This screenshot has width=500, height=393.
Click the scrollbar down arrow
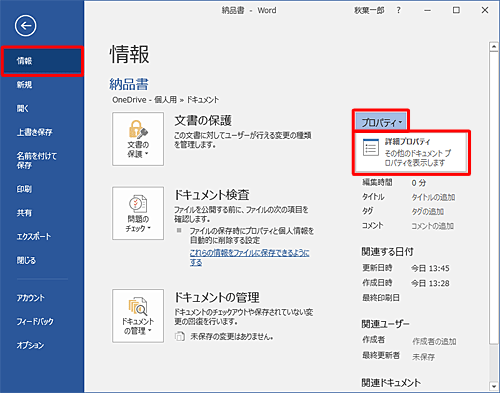click(494, 386)
